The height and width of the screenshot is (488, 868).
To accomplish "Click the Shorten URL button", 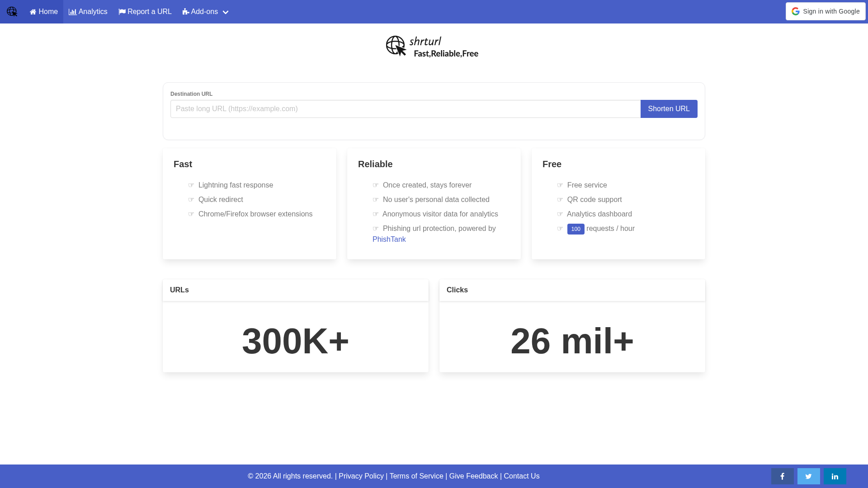I will point(669,109).
